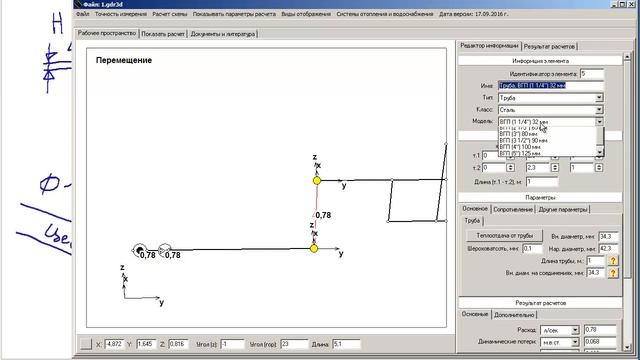This screenshot has height=360, width=640.
Task: Choose ВГП (3 1/2") 90 мм option
Action: pyautogui.click(x=523, y=140)
